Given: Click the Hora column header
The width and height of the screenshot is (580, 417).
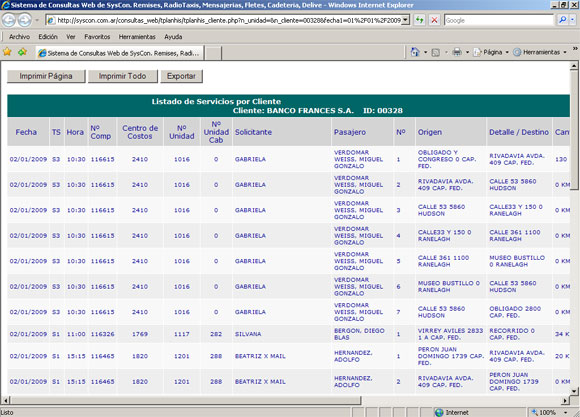Looking at the screenshot, I should tap(75, 132).
